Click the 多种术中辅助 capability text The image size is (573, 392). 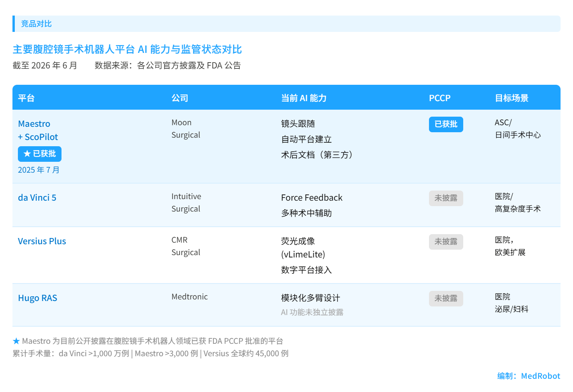pos(306,213)
